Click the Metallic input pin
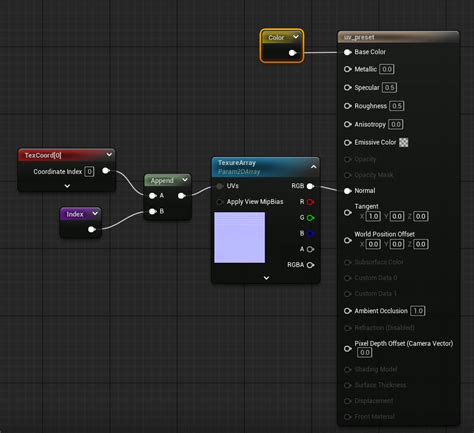Image resolution: width=474 pixels, height=433 pixels. [x=347, y=69]
